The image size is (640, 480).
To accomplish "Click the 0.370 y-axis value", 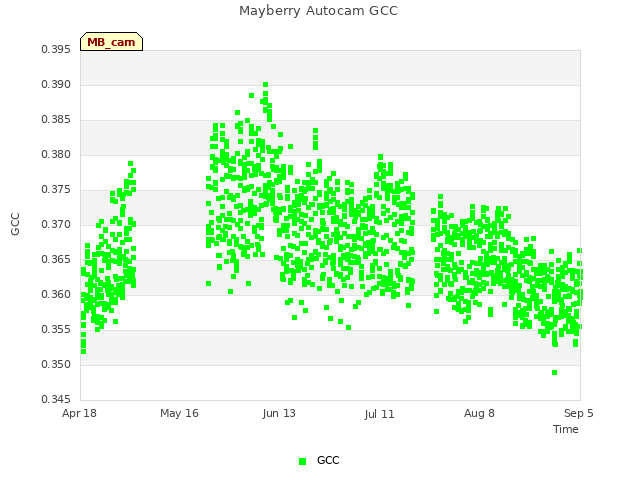I will pyautogui.click(x=56, y=224).
